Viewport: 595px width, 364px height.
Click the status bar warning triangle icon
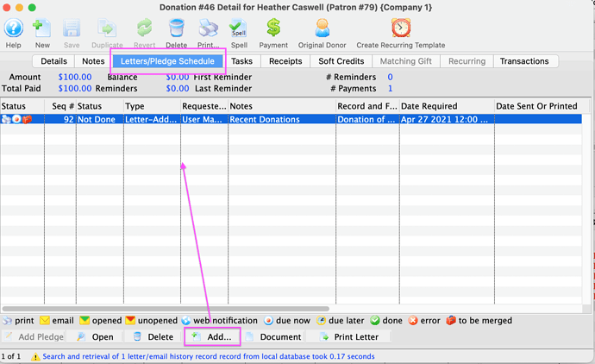click(35, 357)
